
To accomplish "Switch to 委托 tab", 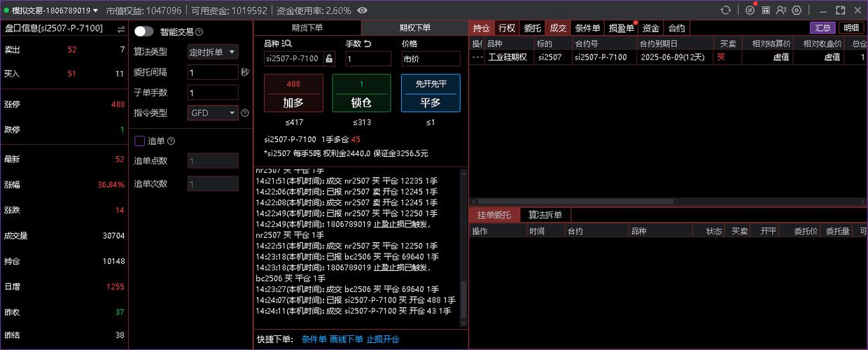I will click(x=533, y=28).
